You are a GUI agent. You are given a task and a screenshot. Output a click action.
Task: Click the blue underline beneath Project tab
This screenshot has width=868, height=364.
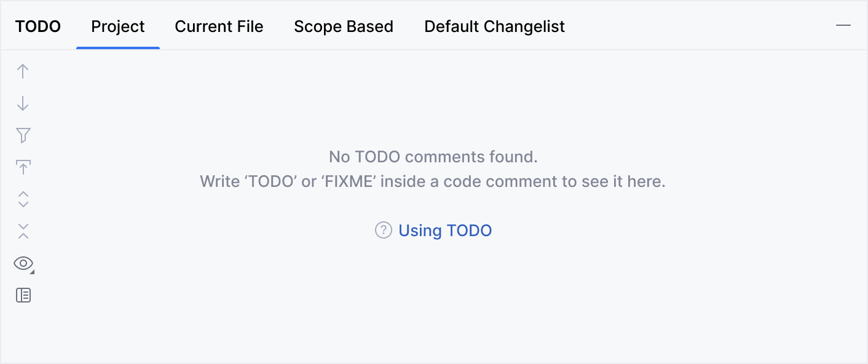tap(118, 47)
